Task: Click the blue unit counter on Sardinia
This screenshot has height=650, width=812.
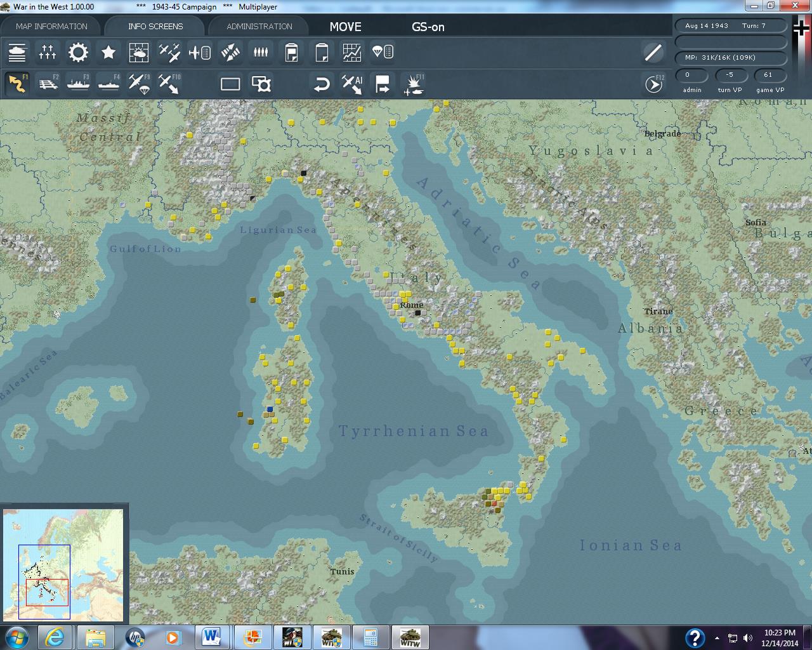Action: [270, 409]
